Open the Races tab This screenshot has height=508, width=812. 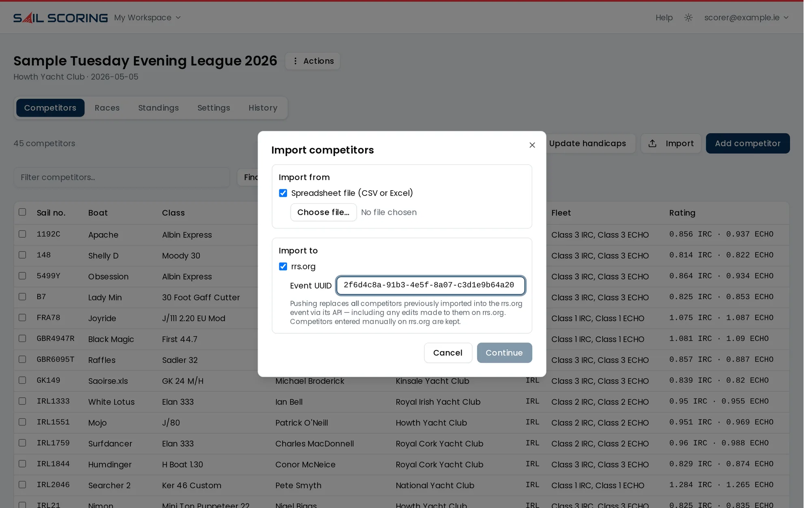(107, 108)
